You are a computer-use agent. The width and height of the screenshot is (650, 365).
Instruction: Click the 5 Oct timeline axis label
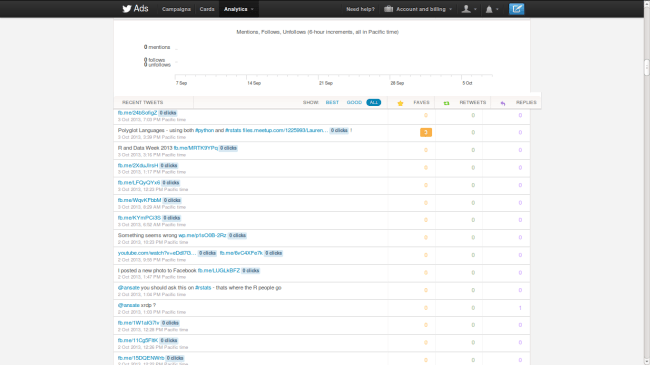pos(467,83)
